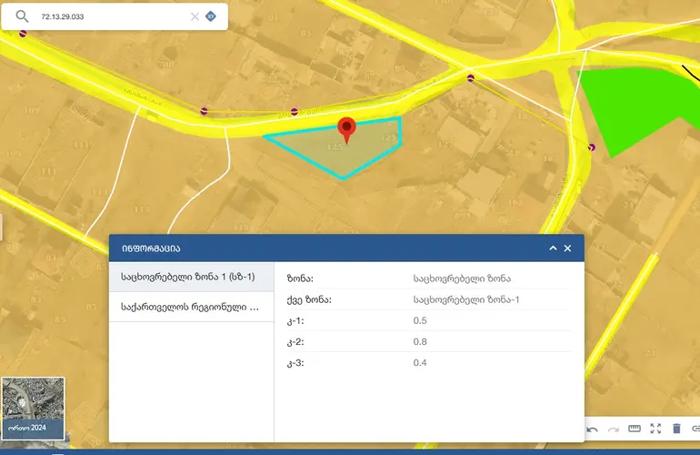This screenshot has width=700, height=455.
Task: Click the no-entry marker at upper-right junction
Action: [471, 79]
